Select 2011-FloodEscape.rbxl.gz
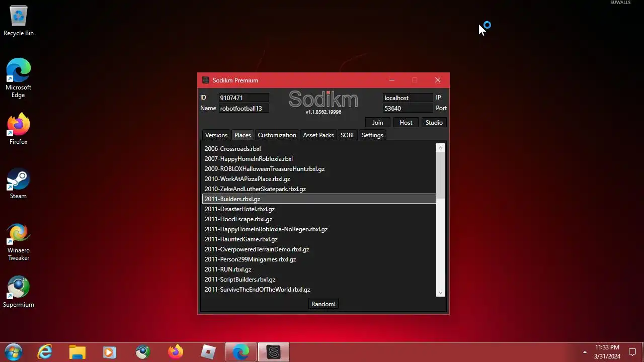644x362 pixels. (319, 219)
